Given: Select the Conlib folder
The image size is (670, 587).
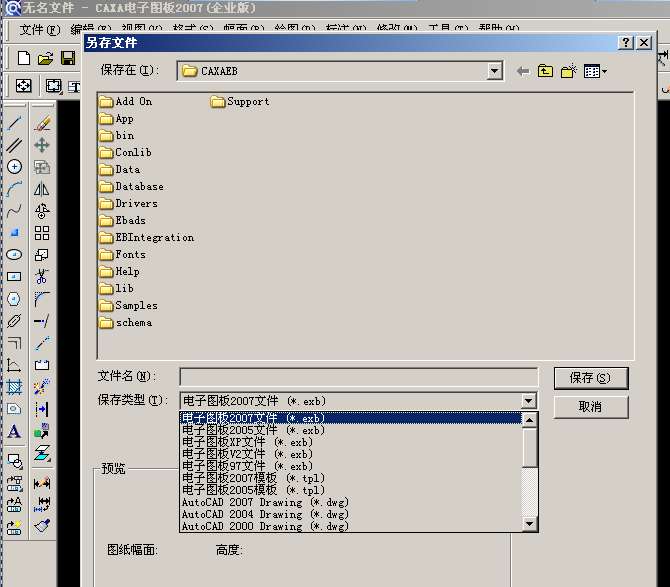Looking at the screenshot, I should click(125, 153).
